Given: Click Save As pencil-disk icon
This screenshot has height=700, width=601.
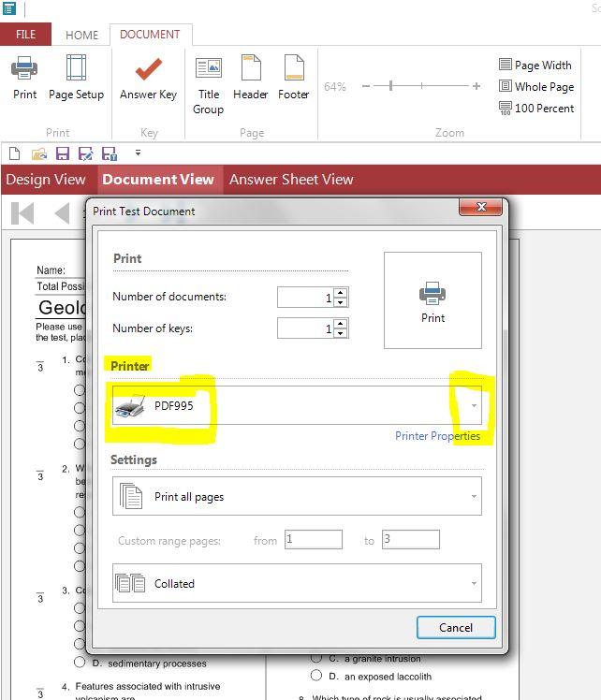Looking at the screenshot, I should click(x=85, y=153).
